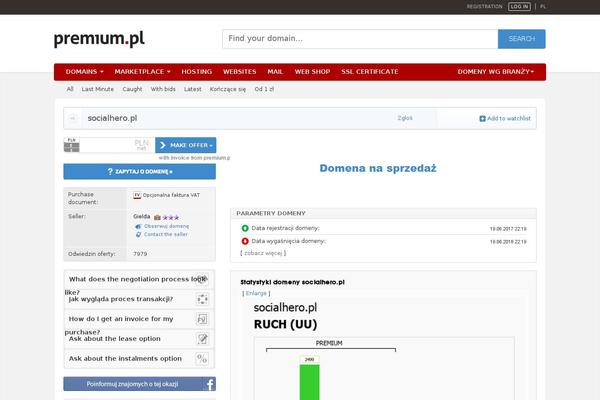Click the seller's briefcase icon

coord(157,217)
